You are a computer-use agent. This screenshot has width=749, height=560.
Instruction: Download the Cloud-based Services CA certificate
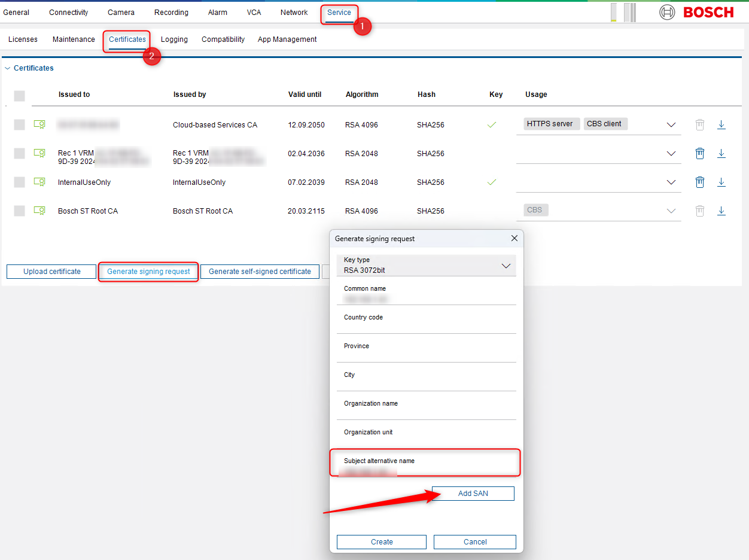[721, 125]
